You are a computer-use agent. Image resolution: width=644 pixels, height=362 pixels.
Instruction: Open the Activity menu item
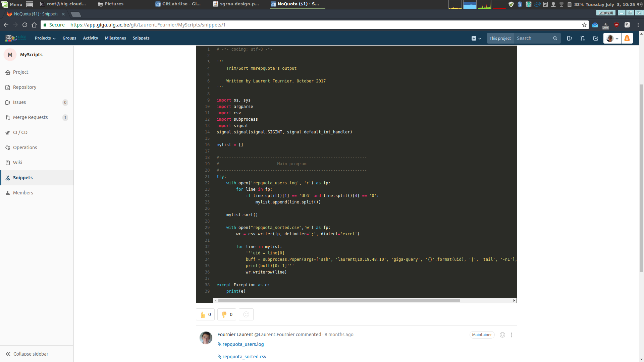[91, 38]
